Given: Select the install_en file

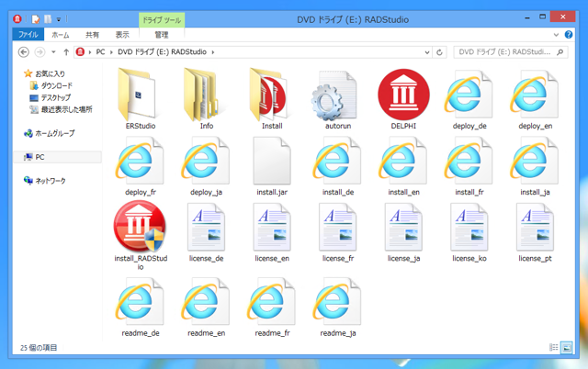Looking at the screenshot, I should click(x=403, y=165).
